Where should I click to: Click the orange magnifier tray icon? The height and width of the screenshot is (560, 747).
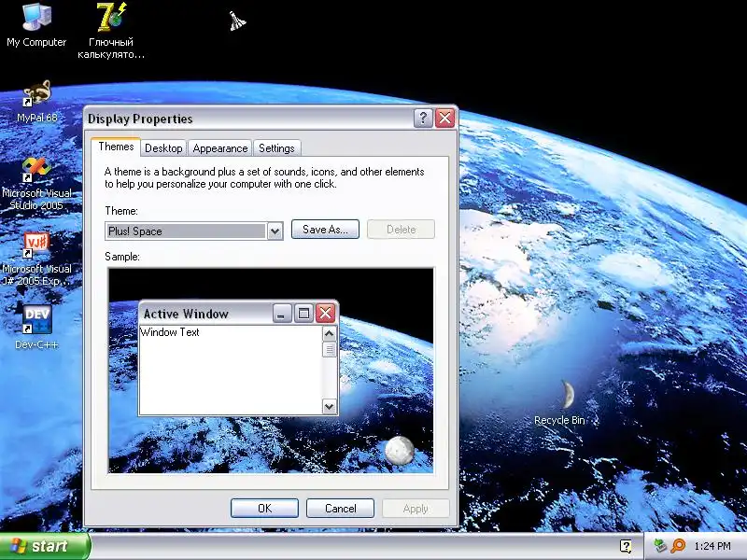coord(678,546)
